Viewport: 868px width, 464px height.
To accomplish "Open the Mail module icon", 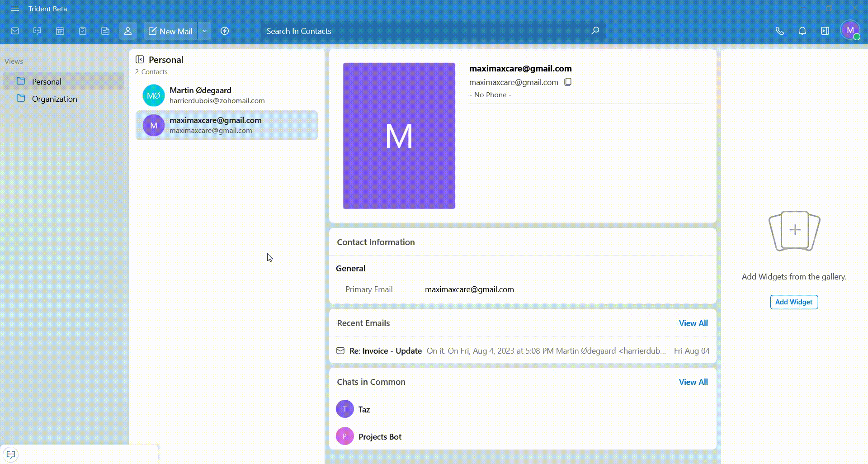I will pyautogui.click(x=15, y=31).
